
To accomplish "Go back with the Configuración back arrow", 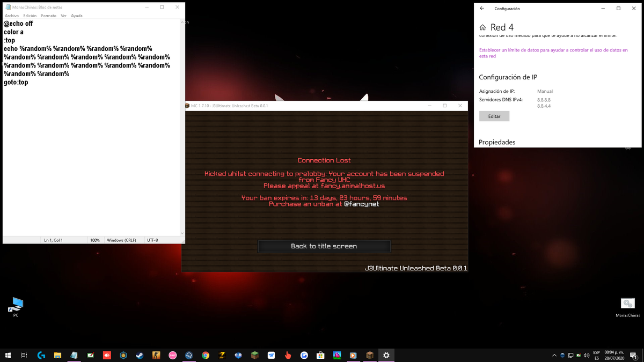I will point(482,9).
